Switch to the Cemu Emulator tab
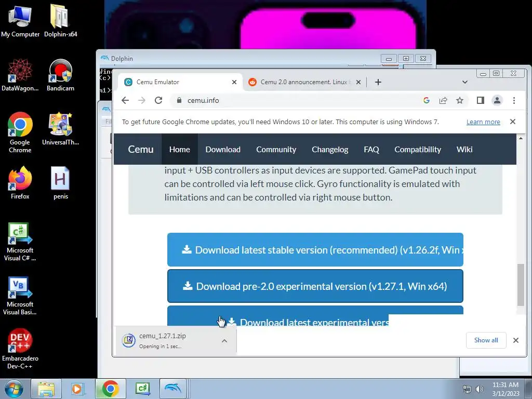 click(x=180, y=82)
